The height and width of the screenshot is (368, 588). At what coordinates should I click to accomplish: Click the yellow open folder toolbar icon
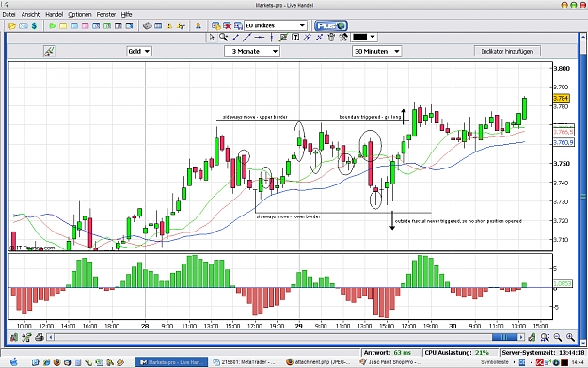coord(12,26)
